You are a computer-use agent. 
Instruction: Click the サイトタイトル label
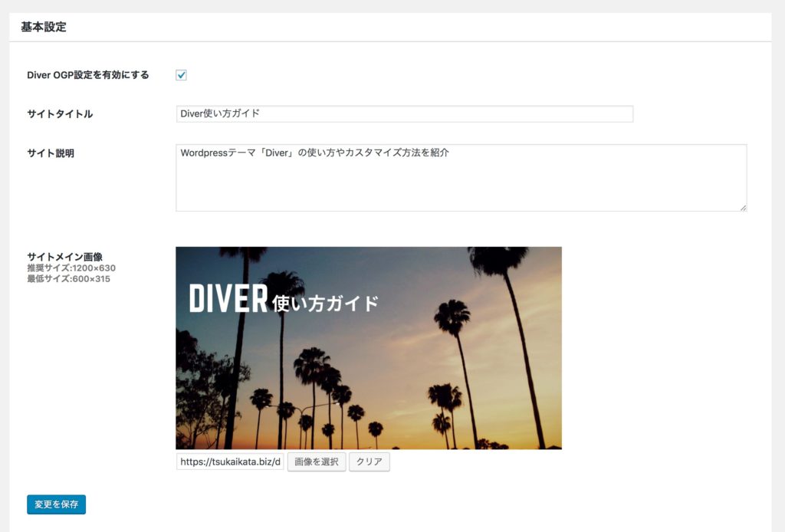[x=60, y=114]
